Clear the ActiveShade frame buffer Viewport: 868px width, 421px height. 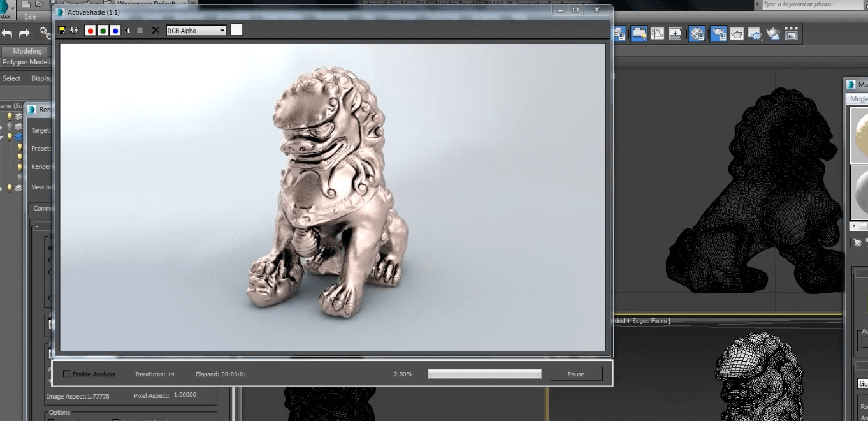click(156, 31)
